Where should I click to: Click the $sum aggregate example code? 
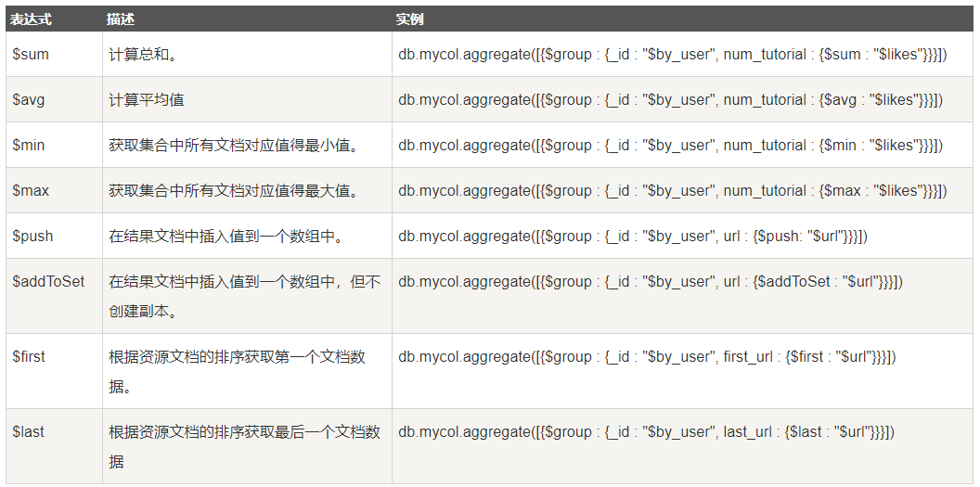point(672,55)
